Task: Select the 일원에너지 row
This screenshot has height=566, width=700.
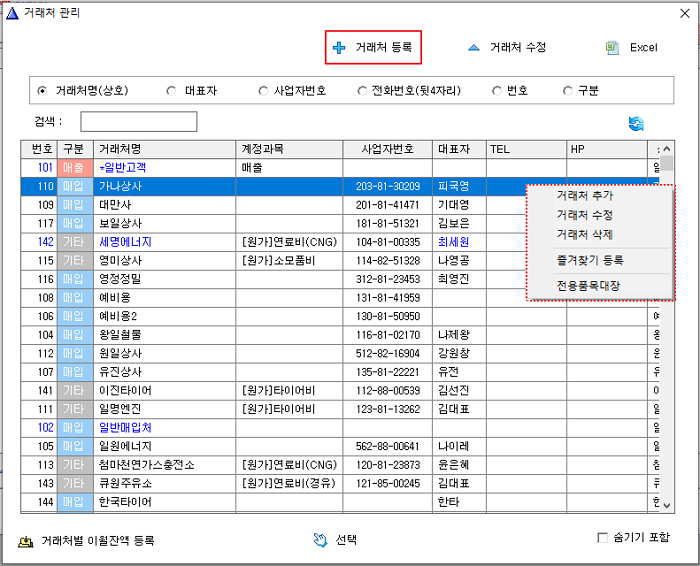Action: 340,446
